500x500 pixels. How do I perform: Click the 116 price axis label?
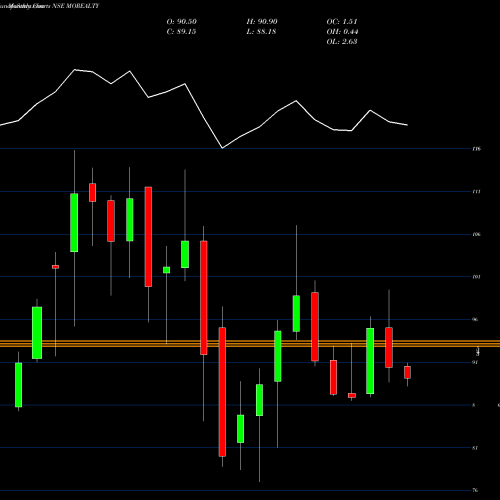[x=476, y=149]
